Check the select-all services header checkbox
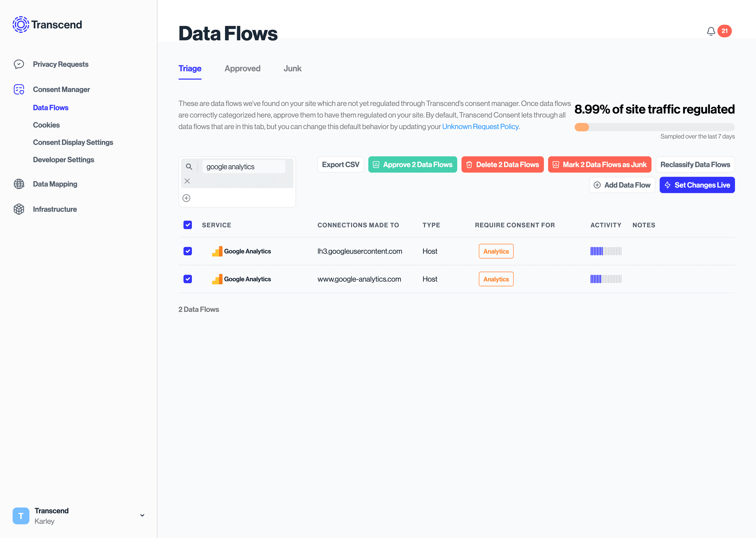This screenshot has width=756, height=538. (187, 225)
